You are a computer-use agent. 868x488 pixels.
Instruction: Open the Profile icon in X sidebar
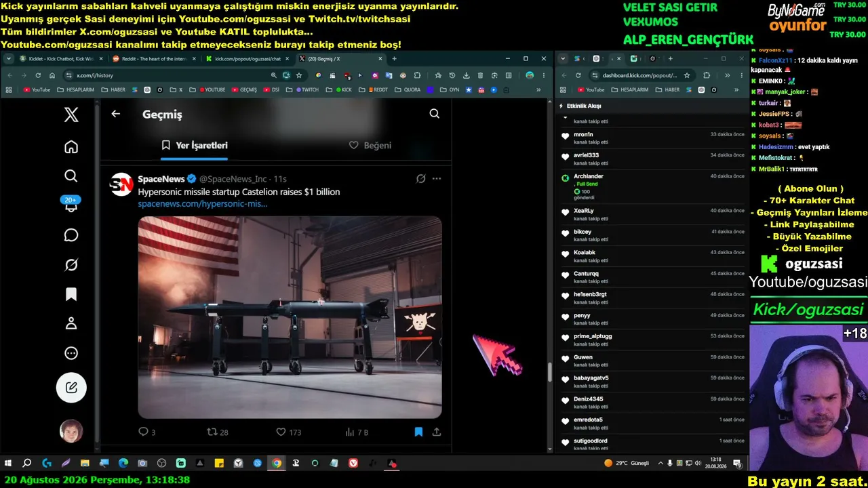pos(71,323)
